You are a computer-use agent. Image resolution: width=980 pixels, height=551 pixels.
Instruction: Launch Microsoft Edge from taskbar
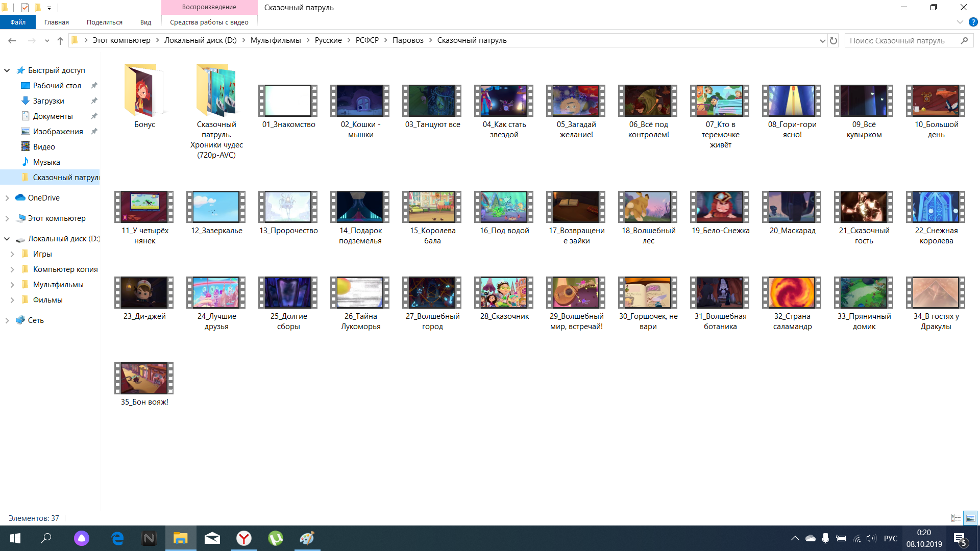117,538
